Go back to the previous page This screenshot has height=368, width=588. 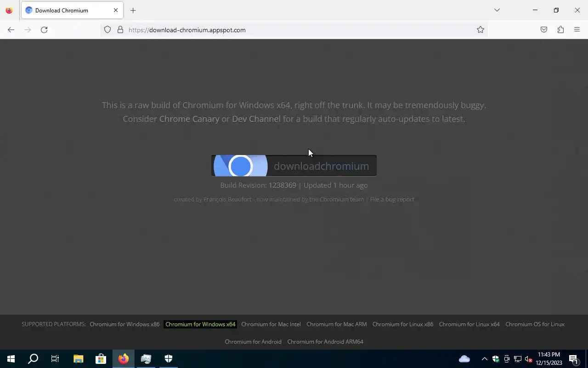tap(11, 30)
